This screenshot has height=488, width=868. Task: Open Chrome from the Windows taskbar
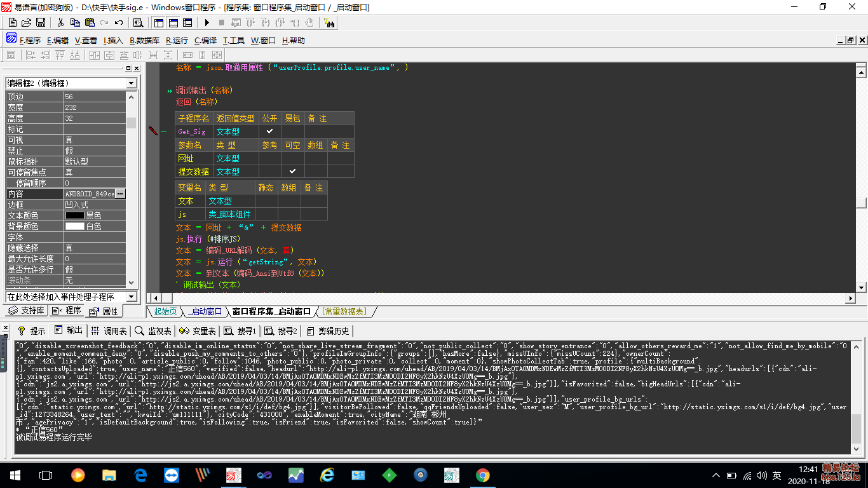(x=482, y=475)
